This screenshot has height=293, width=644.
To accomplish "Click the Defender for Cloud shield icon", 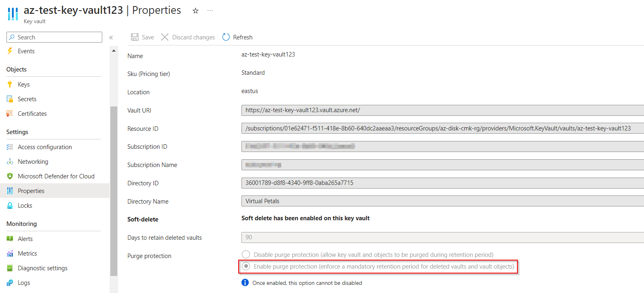I will click(10, 176).
